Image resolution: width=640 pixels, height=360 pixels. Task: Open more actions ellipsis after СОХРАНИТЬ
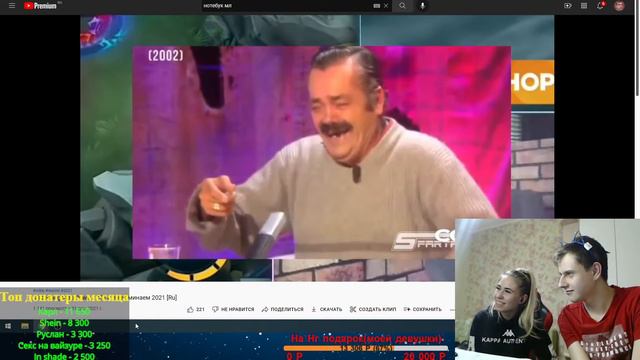pos(452,309)
